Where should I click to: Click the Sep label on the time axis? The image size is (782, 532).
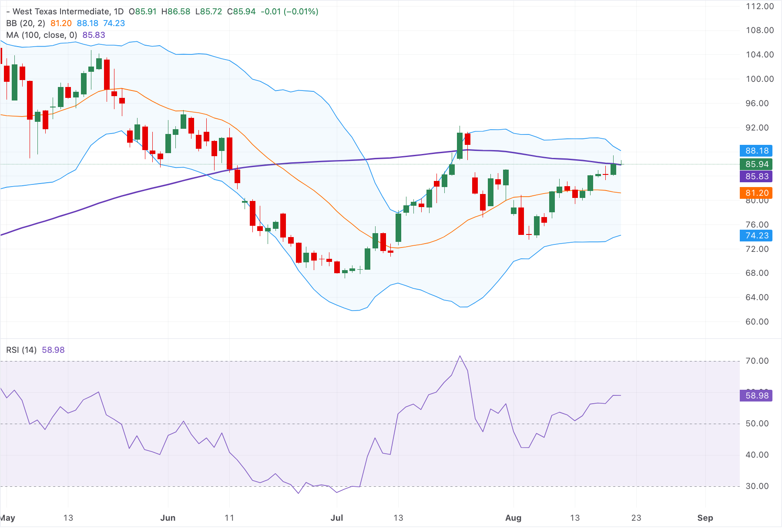705,518
